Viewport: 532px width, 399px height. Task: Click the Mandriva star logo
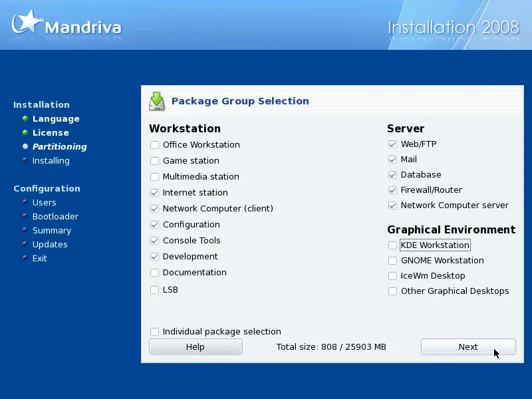coord(27,22)
